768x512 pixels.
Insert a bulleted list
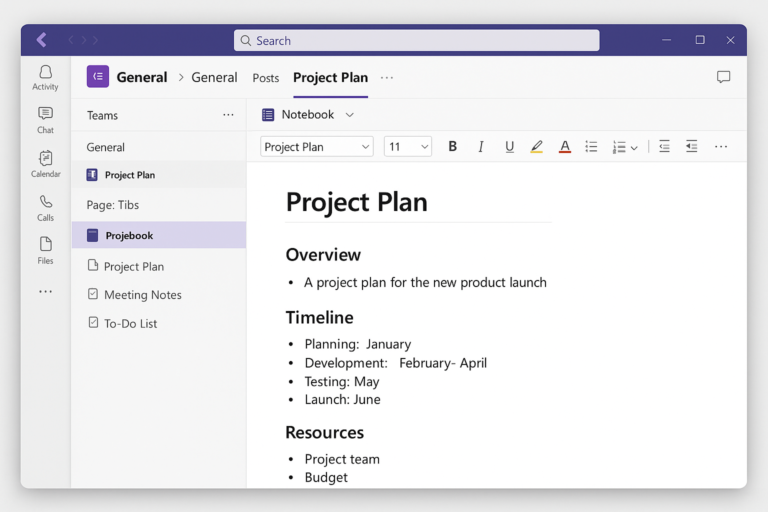click(x=591, y=147)
